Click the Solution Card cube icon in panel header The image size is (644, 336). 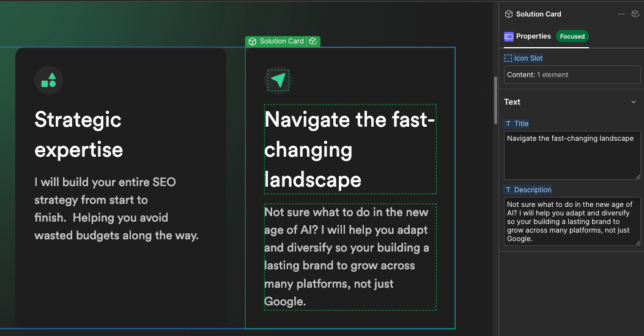point(508,14)
